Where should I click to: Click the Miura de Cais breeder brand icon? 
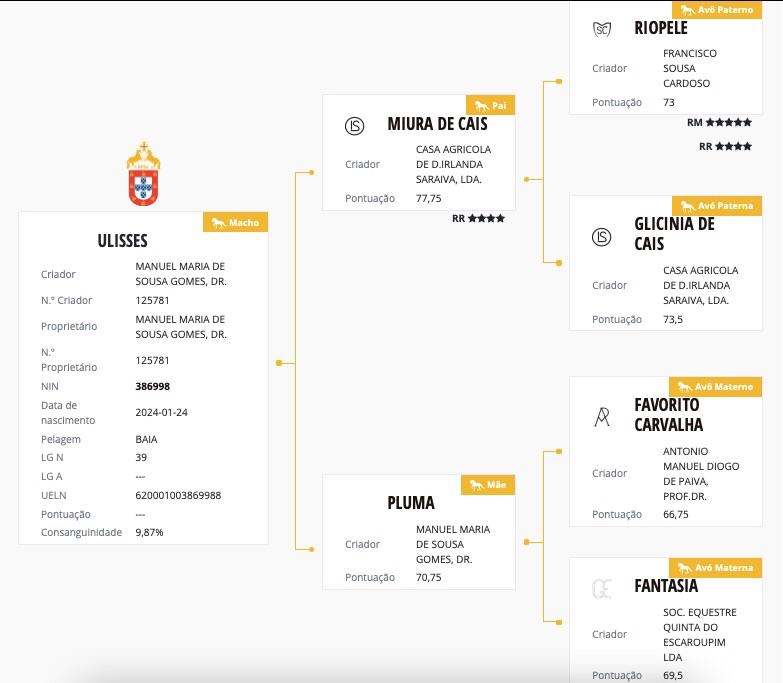coord(355,126)
